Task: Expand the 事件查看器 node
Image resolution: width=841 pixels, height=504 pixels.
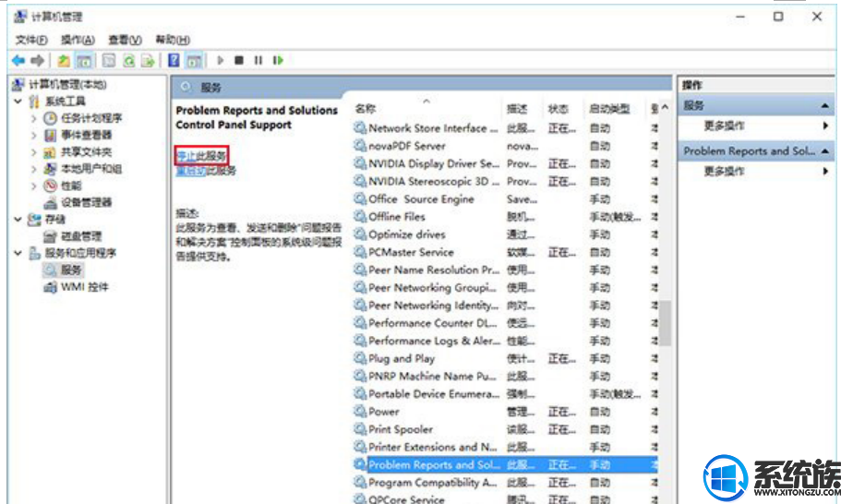Action: coord(34,135)
